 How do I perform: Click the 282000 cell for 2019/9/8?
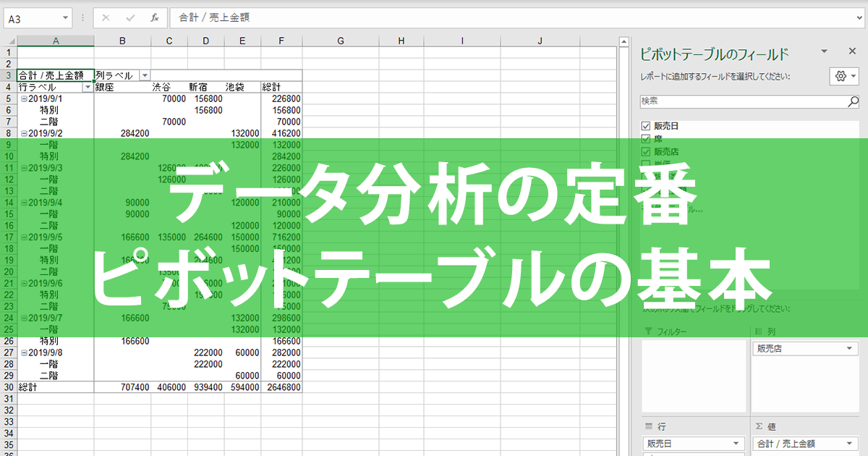tap(281, 352)
